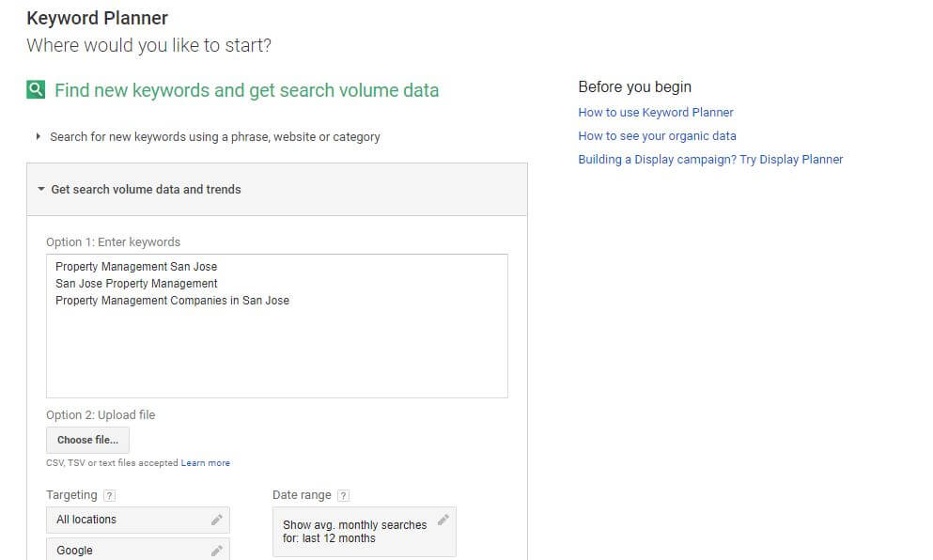Edit All locations with pencil icon

click(217, 520)
